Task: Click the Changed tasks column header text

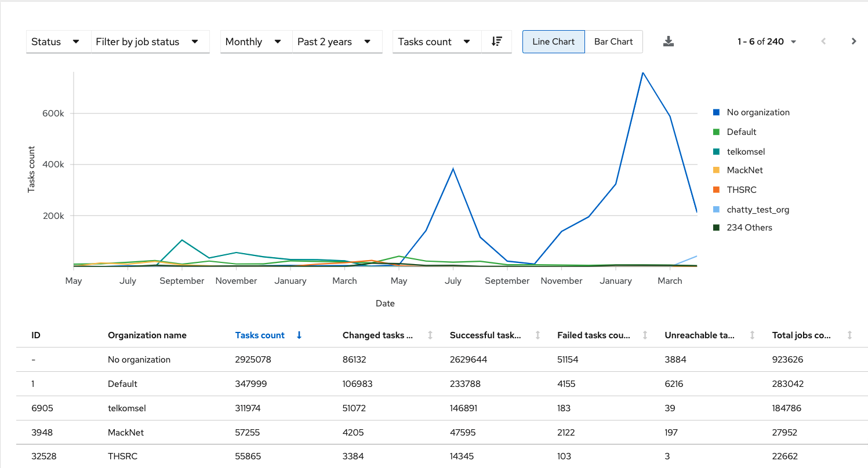Action: 377,335
